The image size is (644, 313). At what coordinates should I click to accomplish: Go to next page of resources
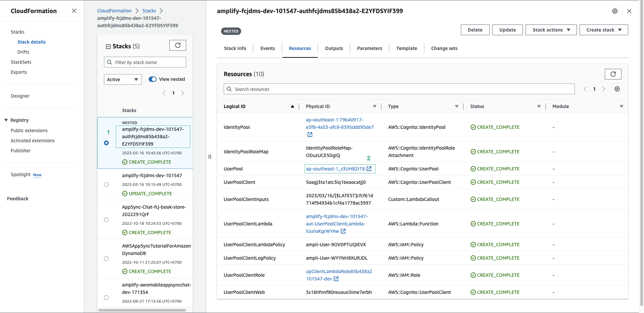point(604,89)
